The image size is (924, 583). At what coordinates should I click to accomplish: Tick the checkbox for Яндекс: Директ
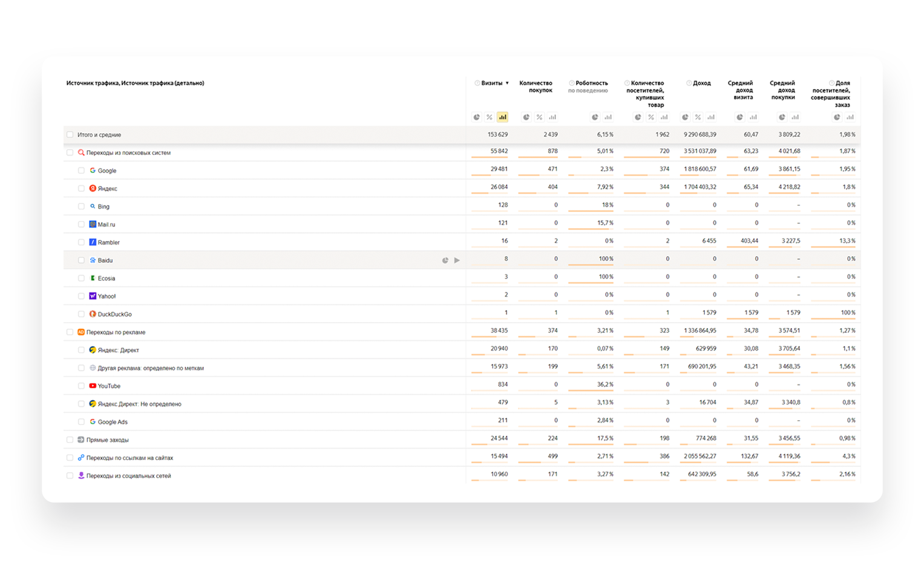point(81,350)
